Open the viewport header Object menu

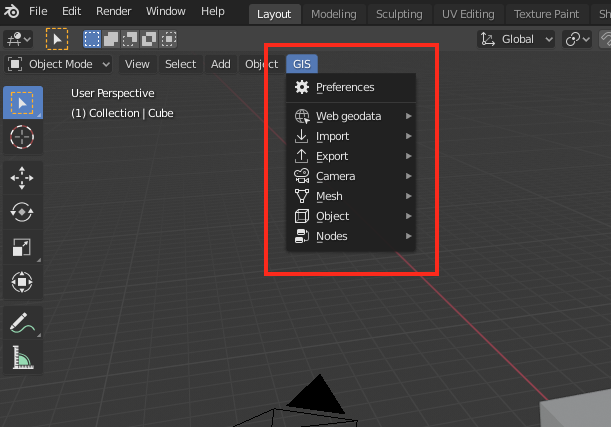pos(261,64)
